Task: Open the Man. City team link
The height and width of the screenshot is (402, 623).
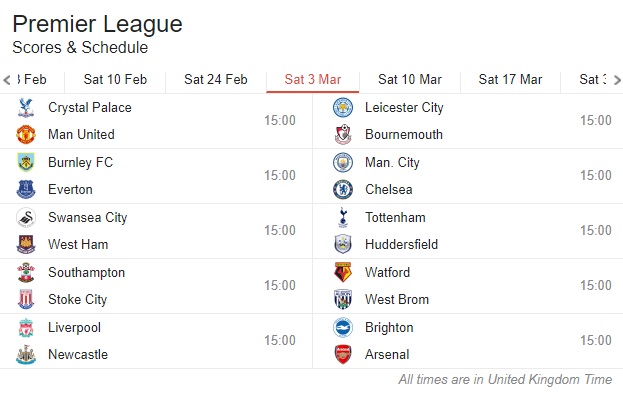Action: (x=392, y=162)
